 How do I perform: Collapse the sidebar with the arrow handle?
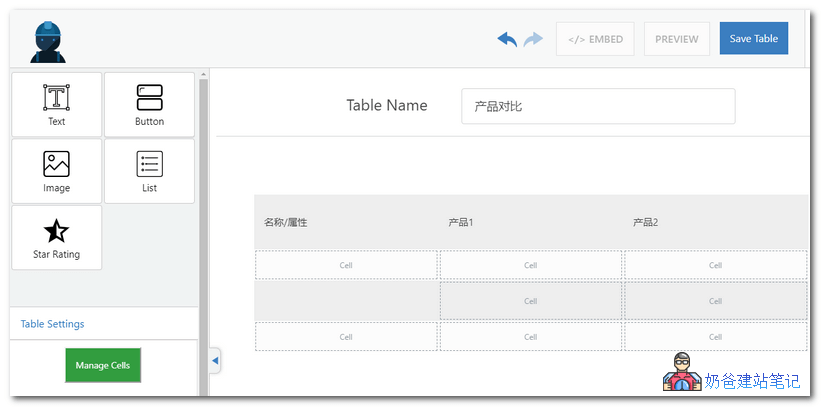(215, 360)
